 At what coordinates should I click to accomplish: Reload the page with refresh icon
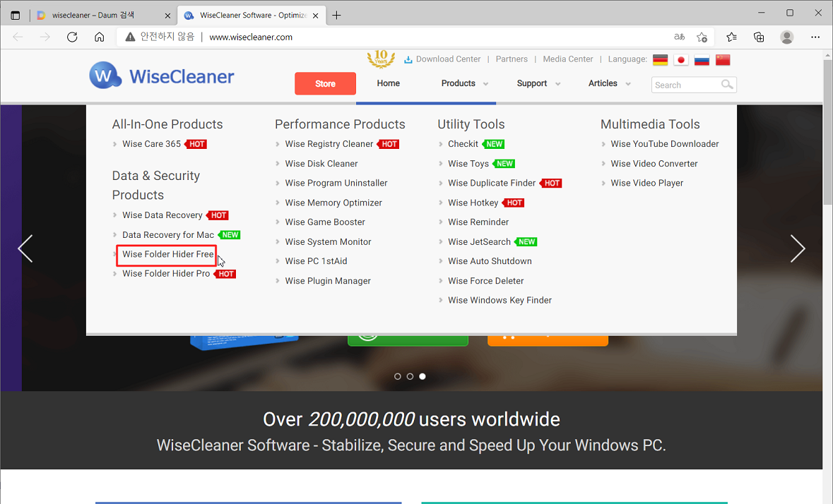click(x=72, y=37)
